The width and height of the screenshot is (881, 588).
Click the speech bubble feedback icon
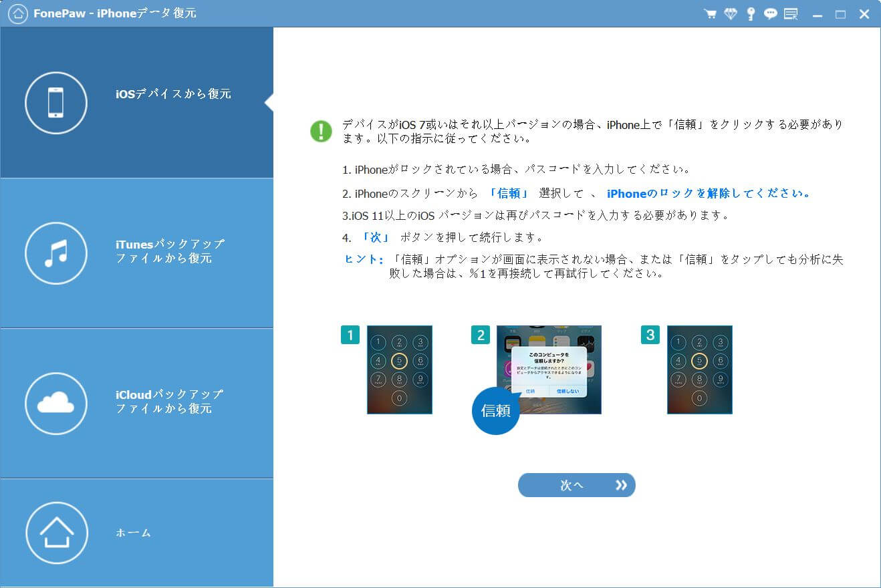(771, 14)
